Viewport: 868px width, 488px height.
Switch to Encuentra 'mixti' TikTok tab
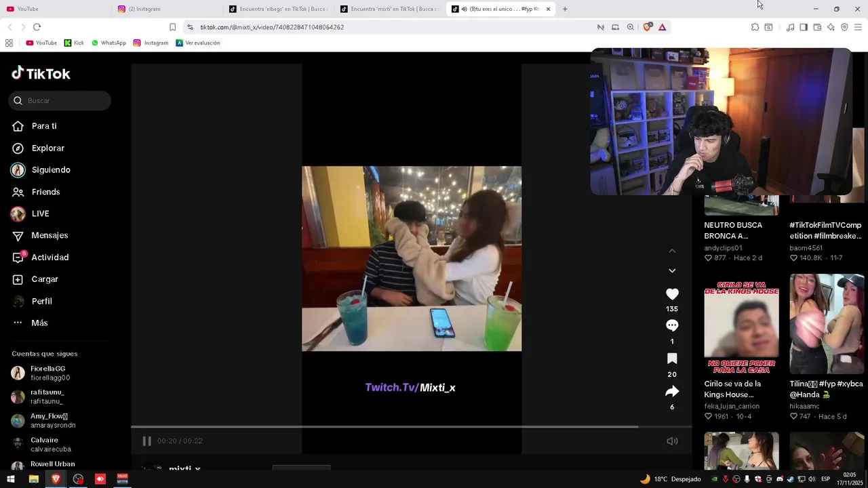(x=390, y=9)
